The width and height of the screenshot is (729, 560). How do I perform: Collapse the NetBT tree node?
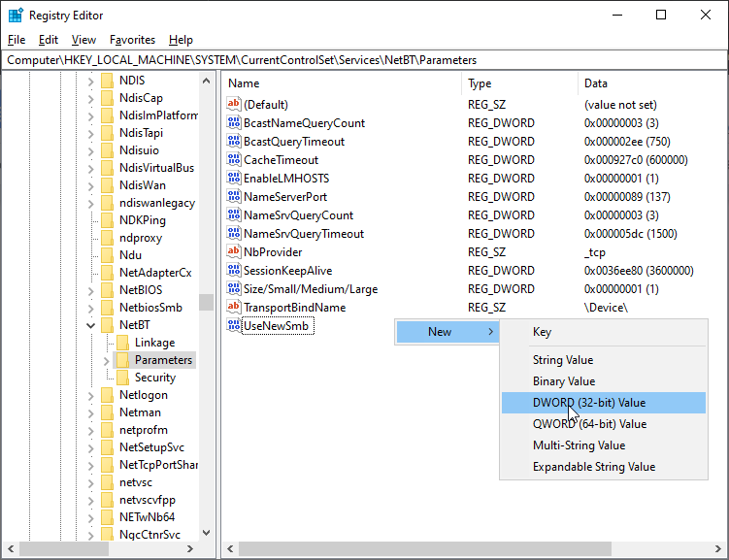(x=91, y=325)
